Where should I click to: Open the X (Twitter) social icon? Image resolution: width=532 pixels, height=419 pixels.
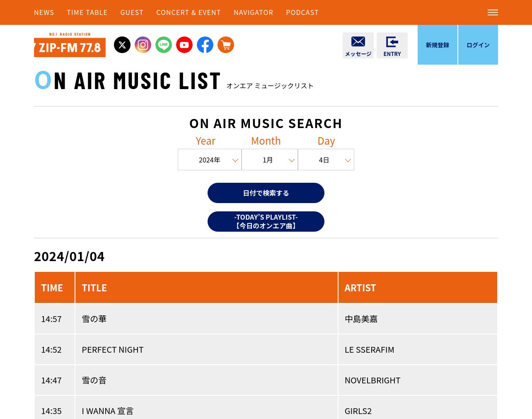(x=122, y=45)
